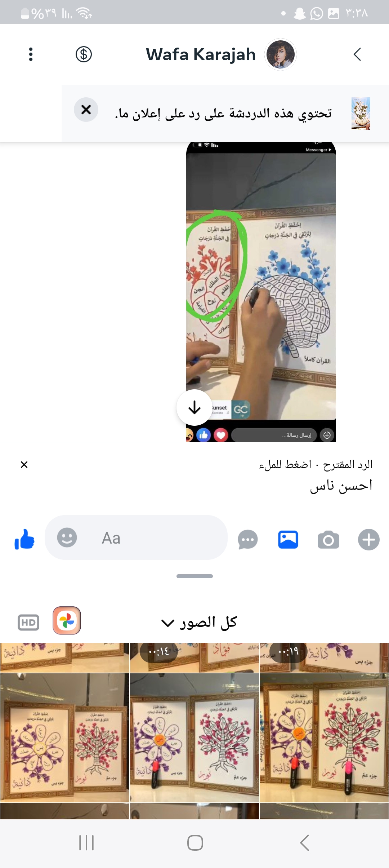Go back using the header chevron
The width and height of the screenshot is (389, 868).
(x=357, y=54)
